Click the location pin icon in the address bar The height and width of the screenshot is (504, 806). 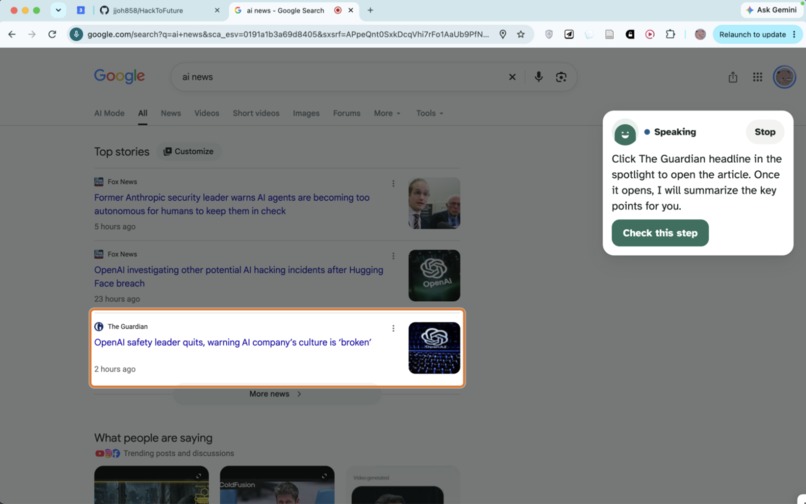point(503,34)
